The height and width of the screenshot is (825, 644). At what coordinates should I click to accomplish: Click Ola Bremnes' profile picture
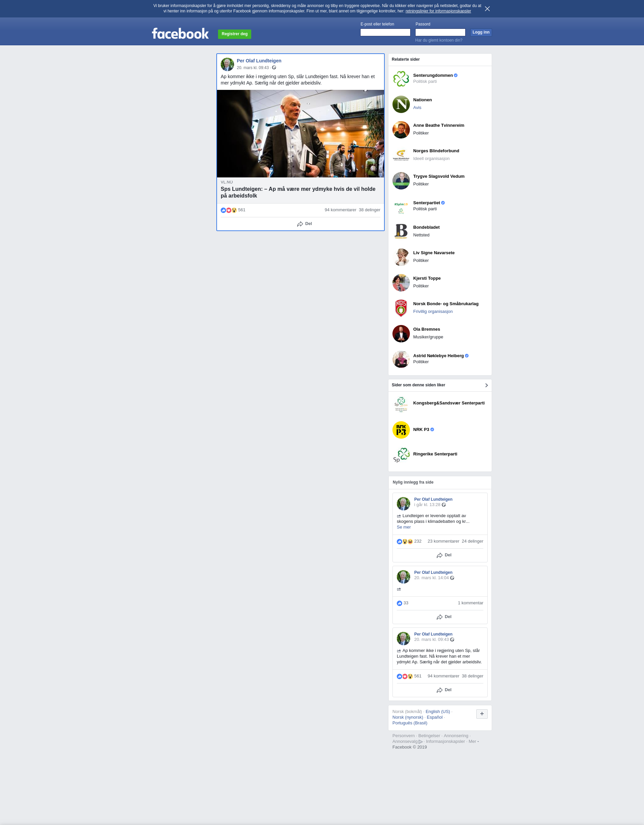coord(401,334)
